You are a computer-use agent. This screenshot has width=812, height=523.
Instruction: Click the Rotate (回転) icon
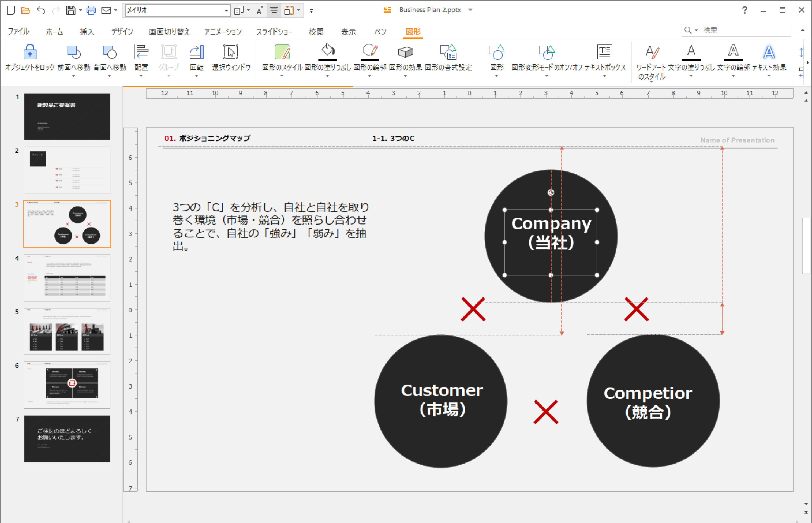click(x=196, y=53)
